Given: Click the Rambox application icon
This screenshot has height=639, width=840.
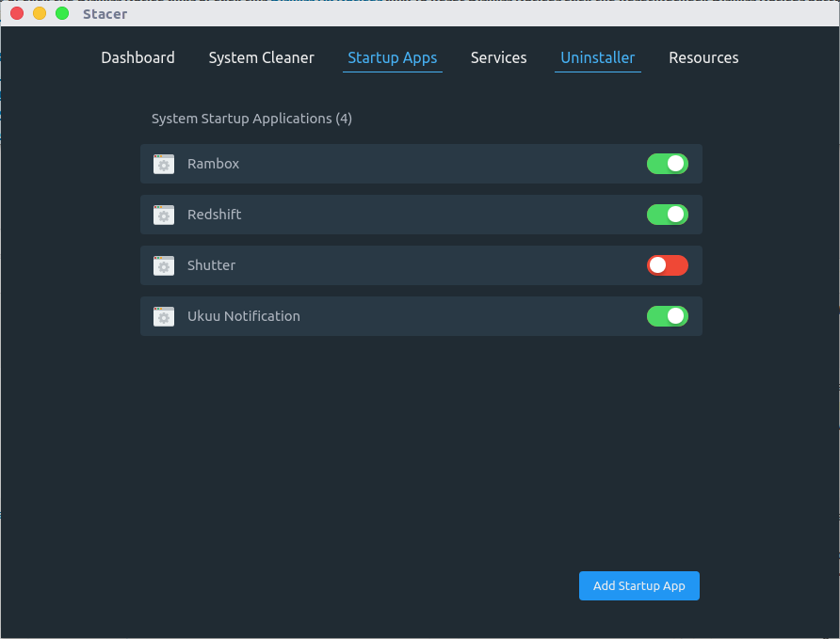Looking at the screenshot, I should click(164, 164).
